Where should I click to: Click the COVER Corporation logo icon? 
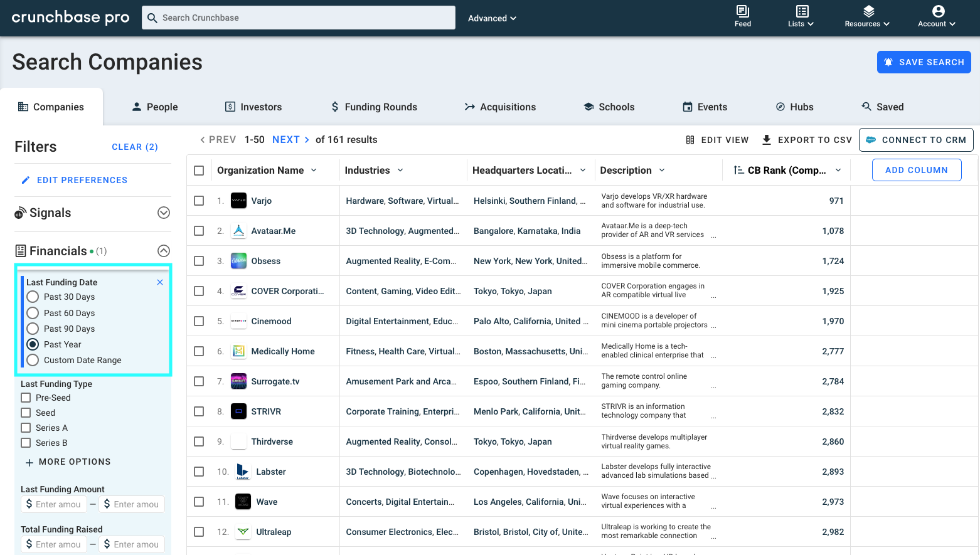tap(238, 291)
